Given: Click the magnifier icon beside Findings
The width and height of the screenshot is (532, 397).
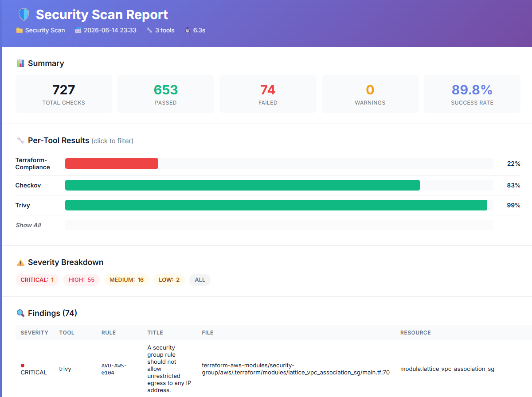Looking at the screenshot, I should [x=20, y=313].
